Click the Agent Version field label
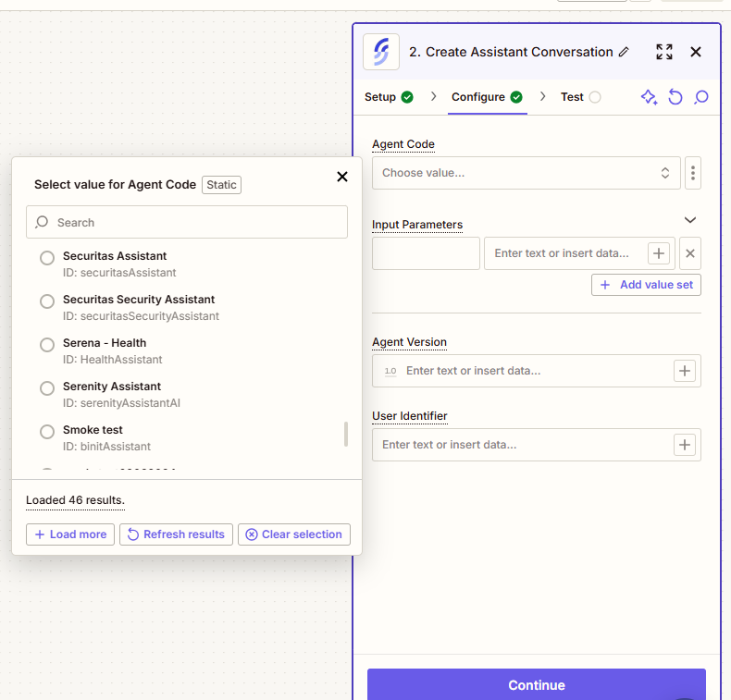The image size is (731, 700). click(x=409, y=342)
